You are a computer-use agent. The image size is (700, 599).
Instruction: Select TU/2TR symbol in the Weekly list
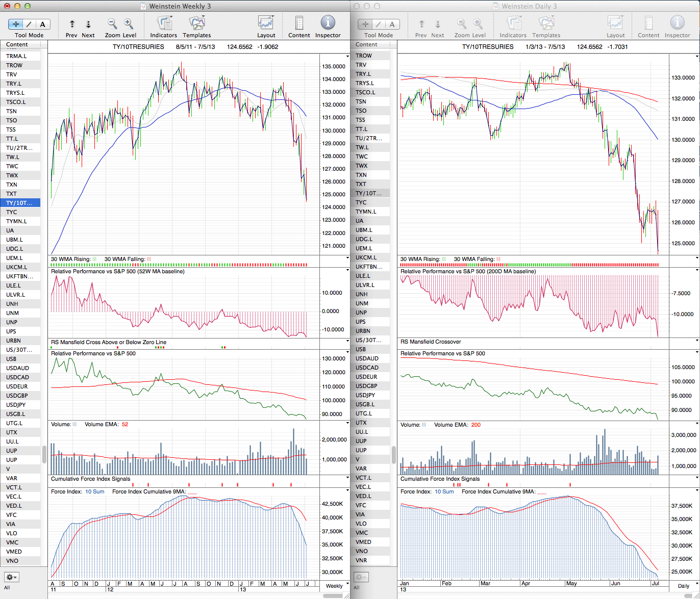click(19, 148)
